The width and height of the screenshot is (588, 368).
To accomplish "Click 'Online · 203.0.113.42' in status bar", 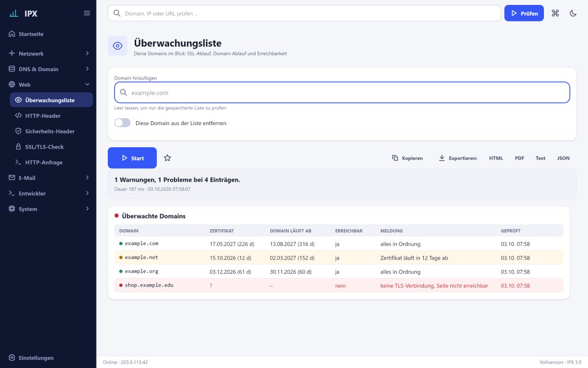I will pyautogui.click(x=125, y=362).
